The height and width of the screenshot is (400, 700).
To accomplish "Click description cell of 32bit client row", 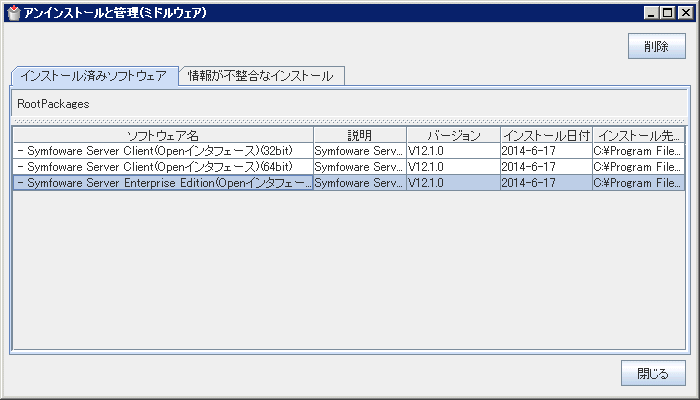I will tap(360, 151).
